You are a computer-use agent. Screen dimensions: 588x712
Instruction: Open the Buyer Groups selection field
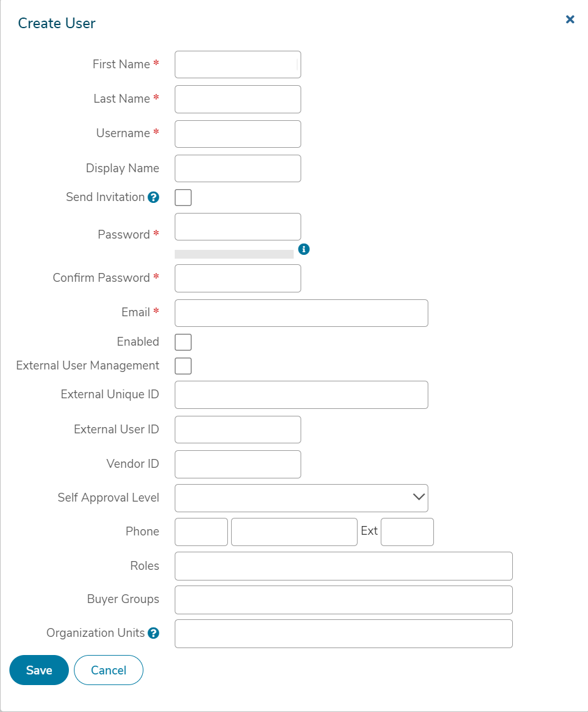(x=344, y=600)
